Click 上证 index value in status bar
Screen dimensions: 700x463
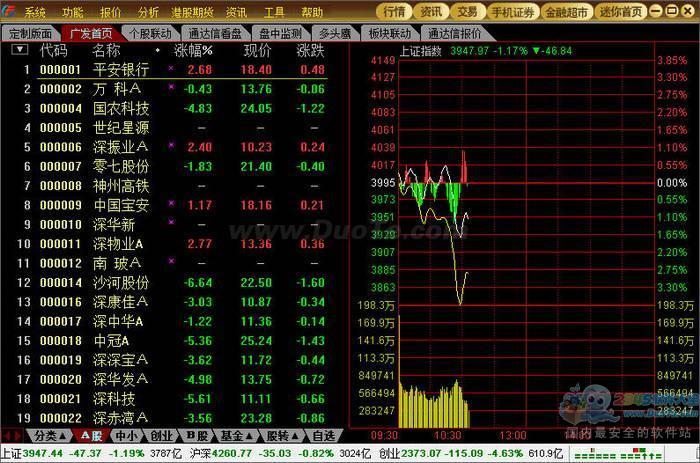43,454
